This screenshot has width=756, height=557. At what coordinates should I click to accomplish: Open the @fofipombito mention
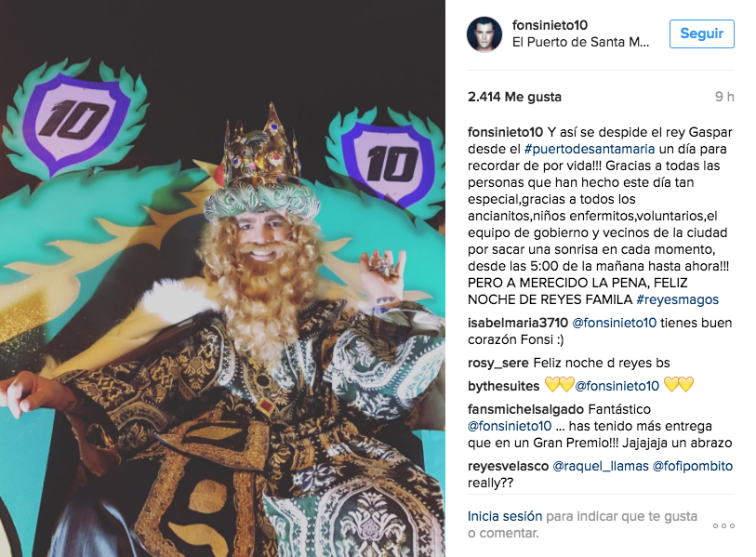click(x=693, y=467)
